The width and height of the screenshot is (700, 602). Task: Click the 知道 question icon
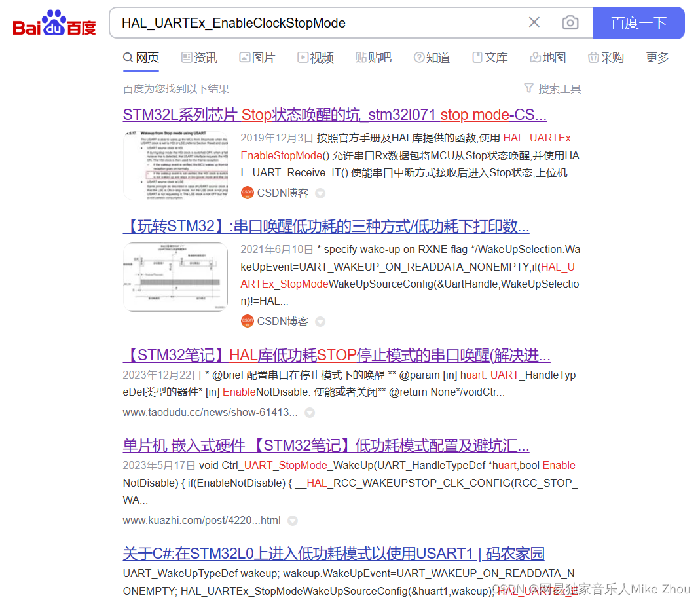tap(419, 58)
